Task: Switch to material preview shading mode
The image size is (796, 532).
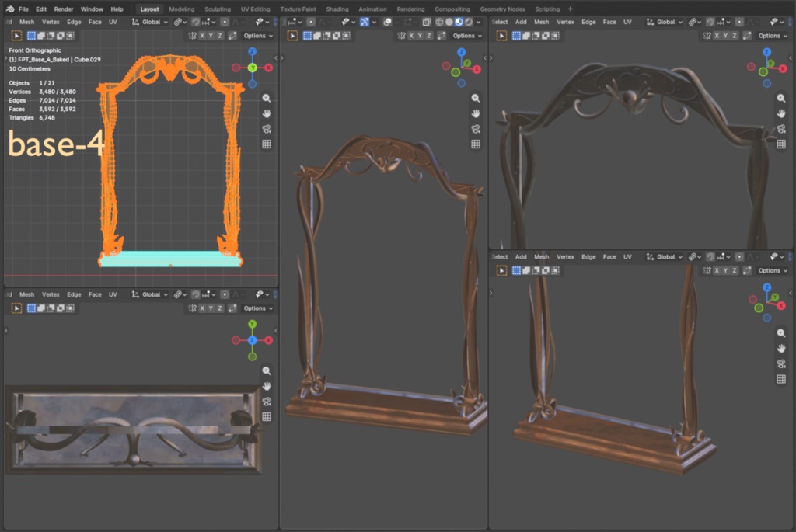Action: (x=459, y=22)
